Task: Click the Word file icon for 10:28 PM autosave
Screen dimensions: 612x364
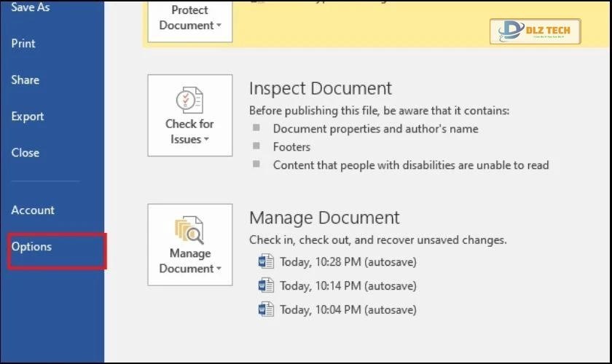Action: [266, 261]
